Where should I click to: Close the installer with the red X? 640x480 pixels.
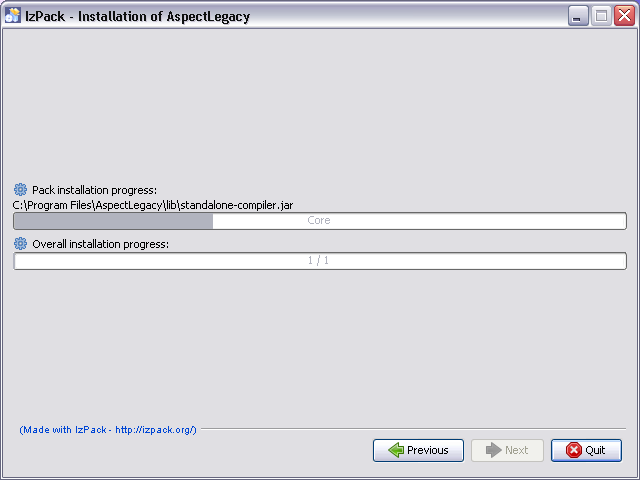click(x=624, y=16)
